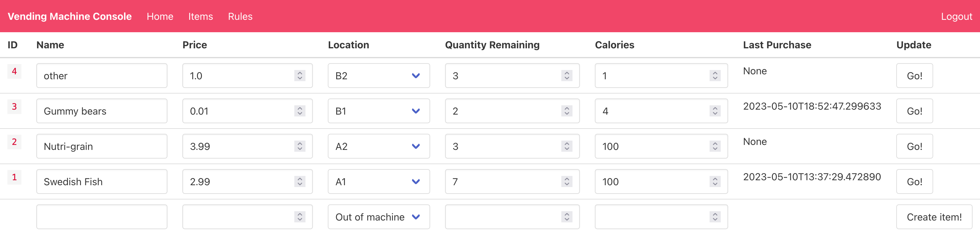980x249 pixels.
Task: Open the location selector for Swedish Fish
Action: pos(379,181)
